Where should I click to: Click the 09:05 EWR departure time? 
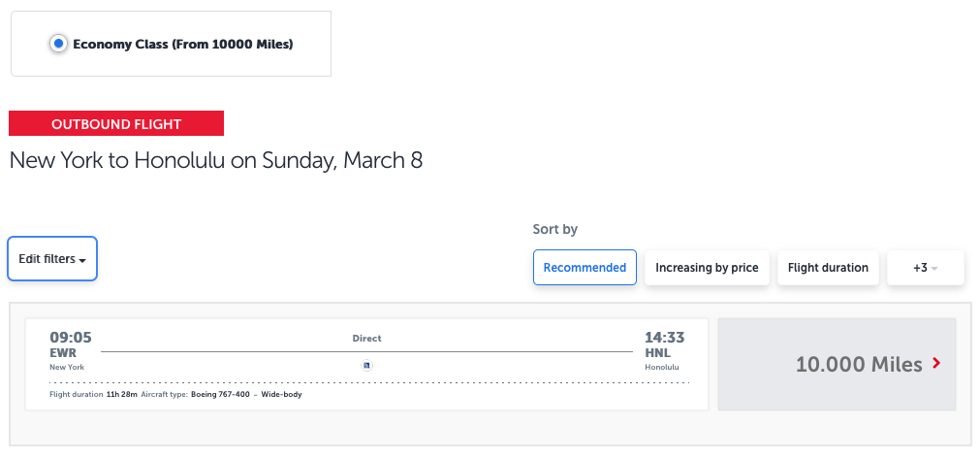(71, 338)
